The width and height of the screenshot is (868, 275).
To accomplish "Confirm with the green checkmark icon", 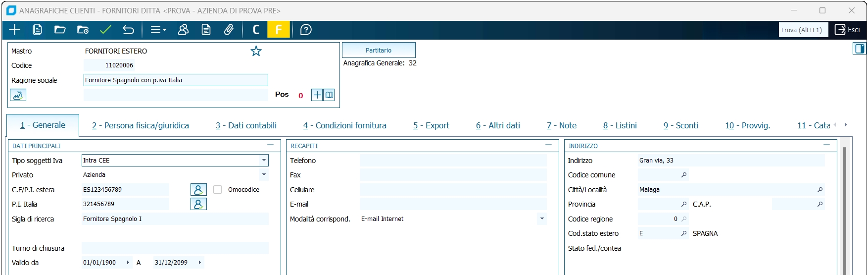I will 105,30.
